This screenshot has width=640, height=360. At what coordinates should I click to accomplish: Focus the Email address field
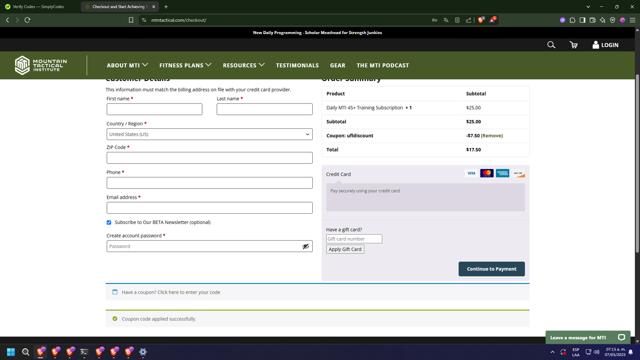209,208
